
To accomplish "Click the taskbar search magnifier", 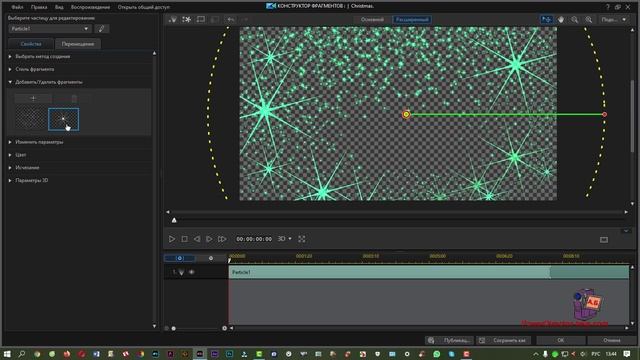I will point(22,354).
